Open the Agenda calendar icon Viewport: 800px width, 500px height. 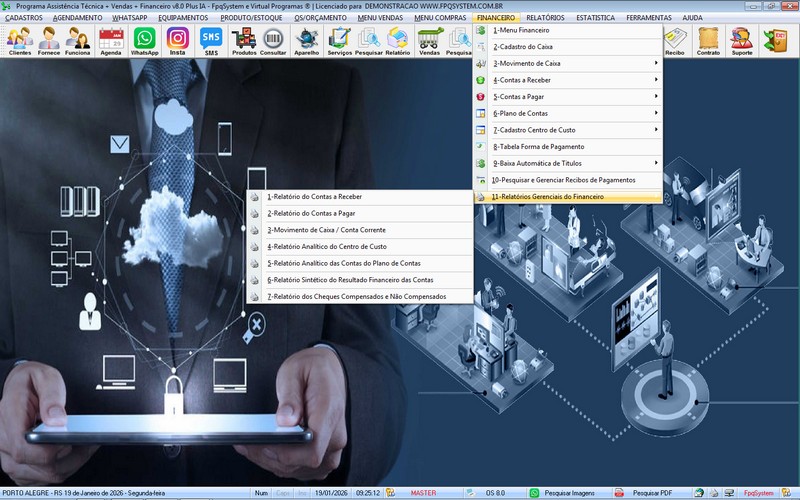[x=111, y=41]
